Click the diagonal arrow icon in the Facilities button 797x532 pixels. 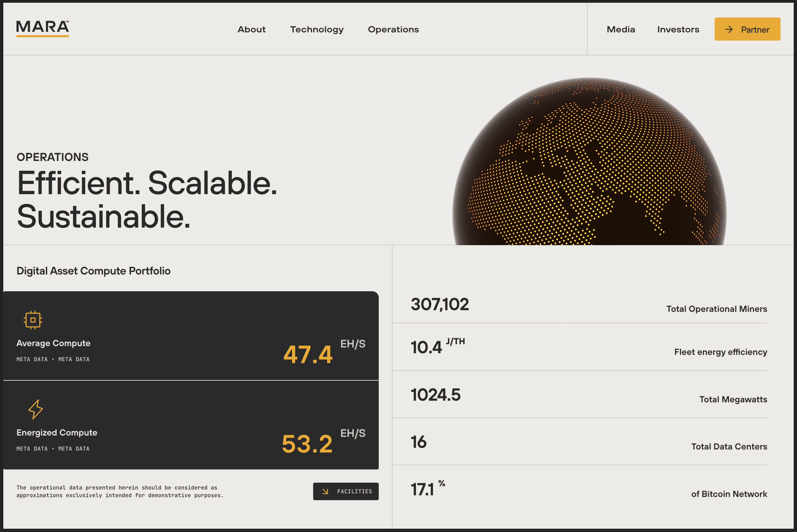325,491
